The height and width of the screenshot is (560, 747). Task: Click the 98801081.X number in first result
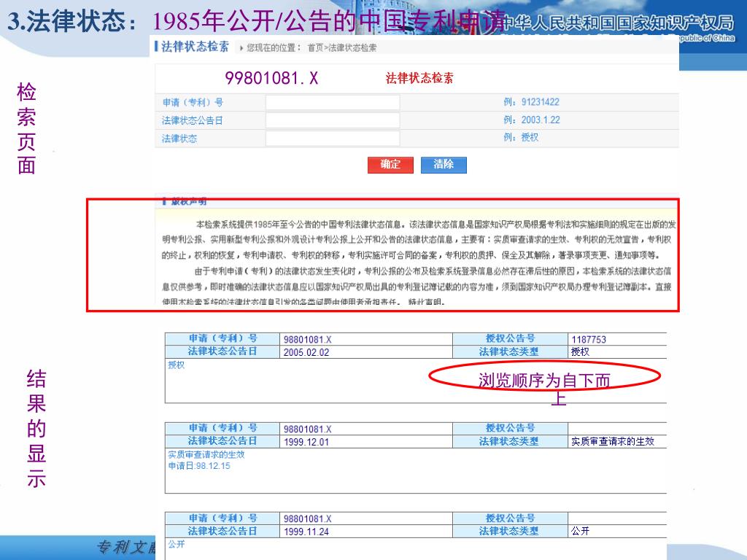[x=307, y=340]
